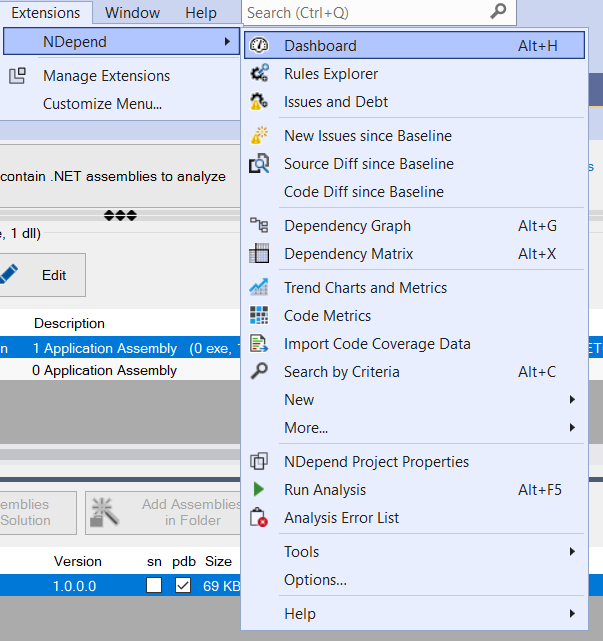Expand the Help submenu in NDepend menu
This screenshot has height=641, width=603.
(572, 614)
